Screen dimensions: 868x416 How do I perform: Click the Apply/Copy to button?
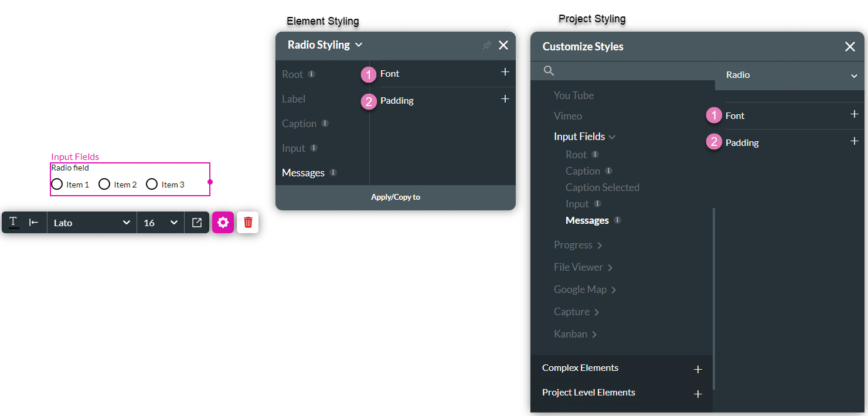click(395, 197)
